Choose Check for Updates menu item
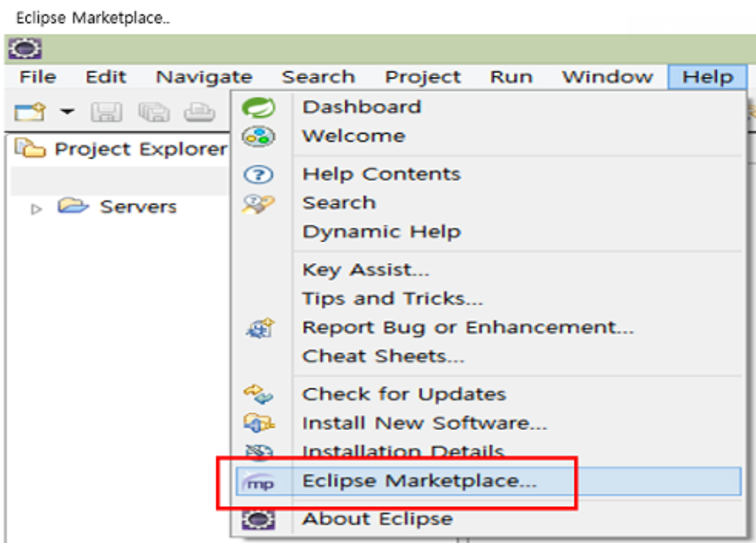 pos(489,395)
